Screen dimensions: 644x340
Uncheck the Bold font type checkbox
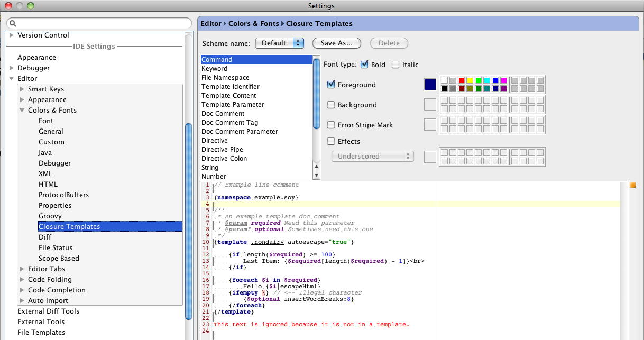click(x=364, y=65)
